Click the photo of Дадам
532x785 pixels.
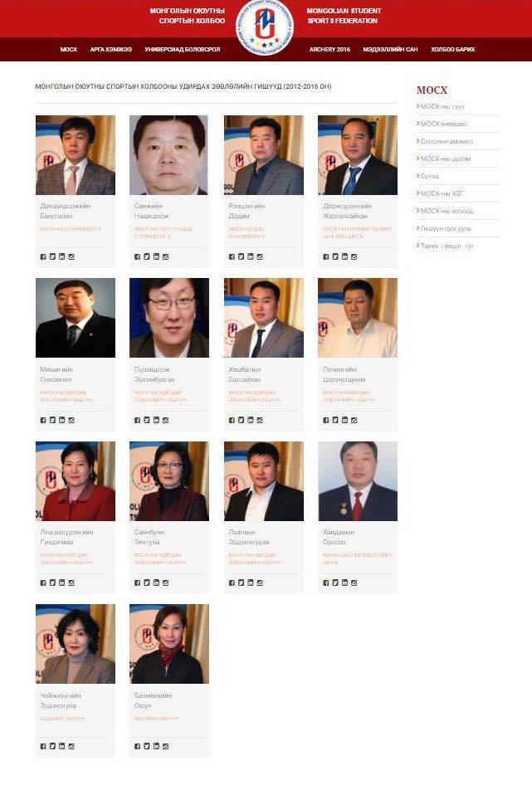click(263, 155)
